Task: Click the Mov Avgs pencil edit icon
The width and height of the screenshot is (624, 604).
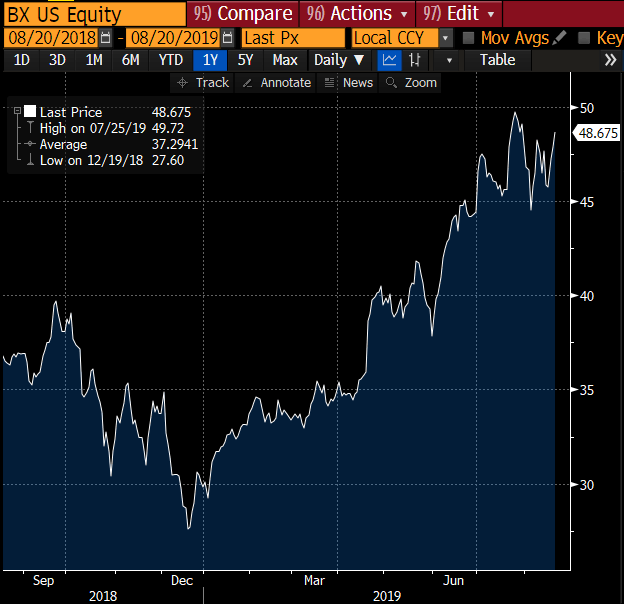Action: [559, 38]
